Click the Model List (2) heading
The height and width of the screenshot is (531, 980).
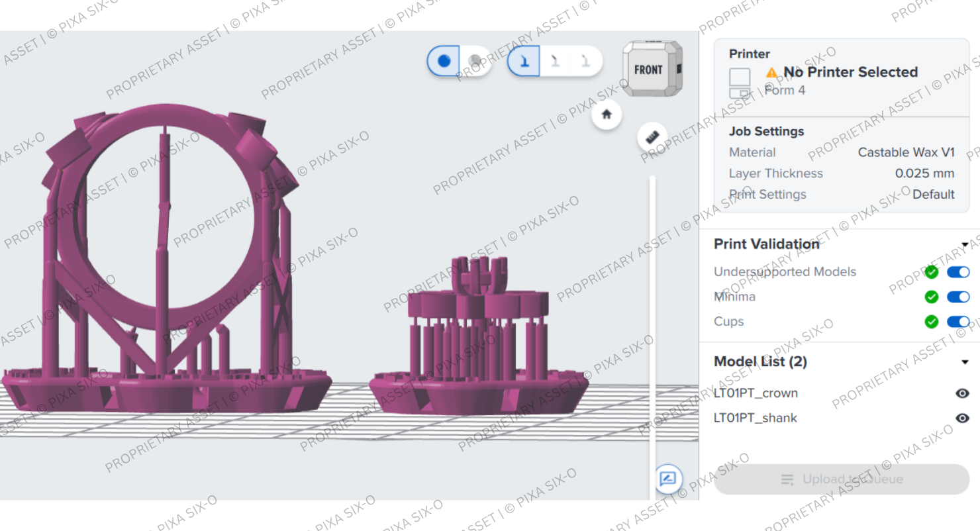pos(760,362)
